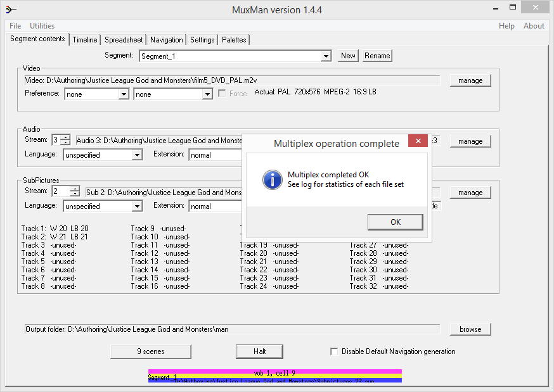Open the SubPictures Language dropdown
Screen dimensions: 554x392
[137, 206]
